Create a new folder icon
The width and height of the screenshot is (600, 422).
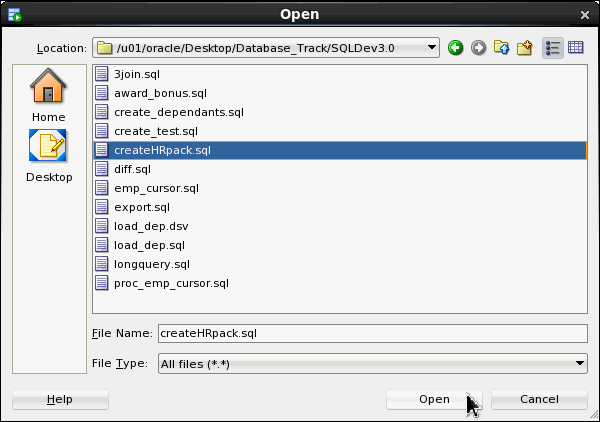point(524,48)
